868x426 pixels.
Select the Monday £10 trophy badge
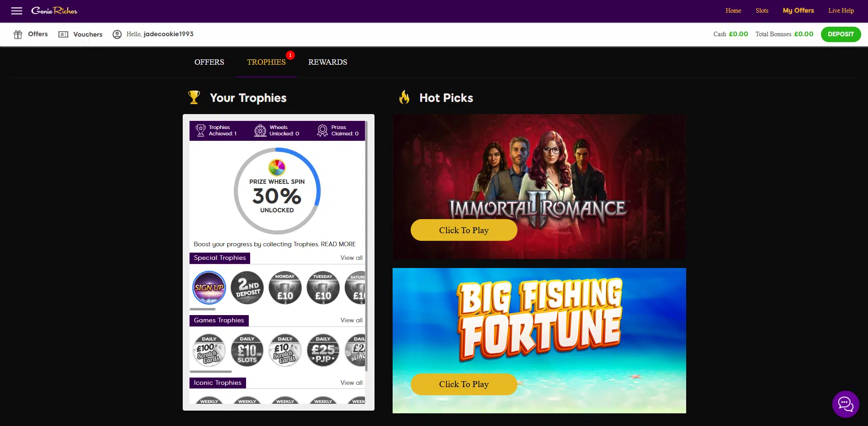285,287
